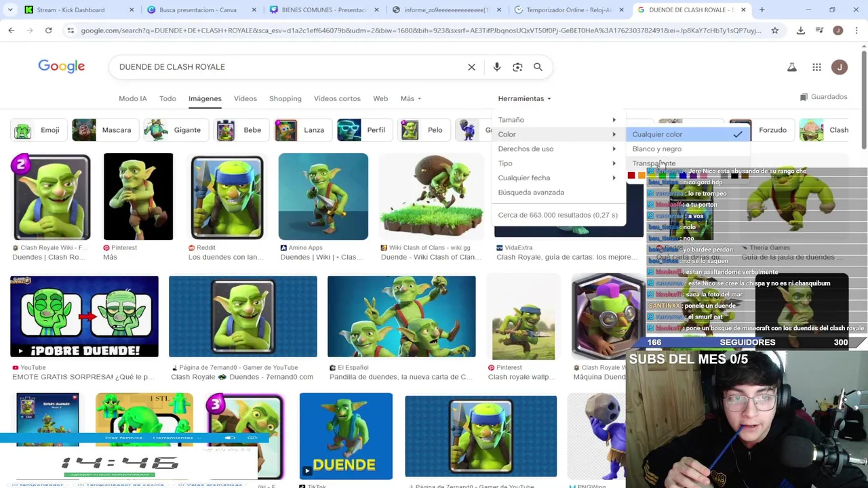Open Búsqueda avanzada
The height and width of the screenshot is (488, 868).
point(531,192)
